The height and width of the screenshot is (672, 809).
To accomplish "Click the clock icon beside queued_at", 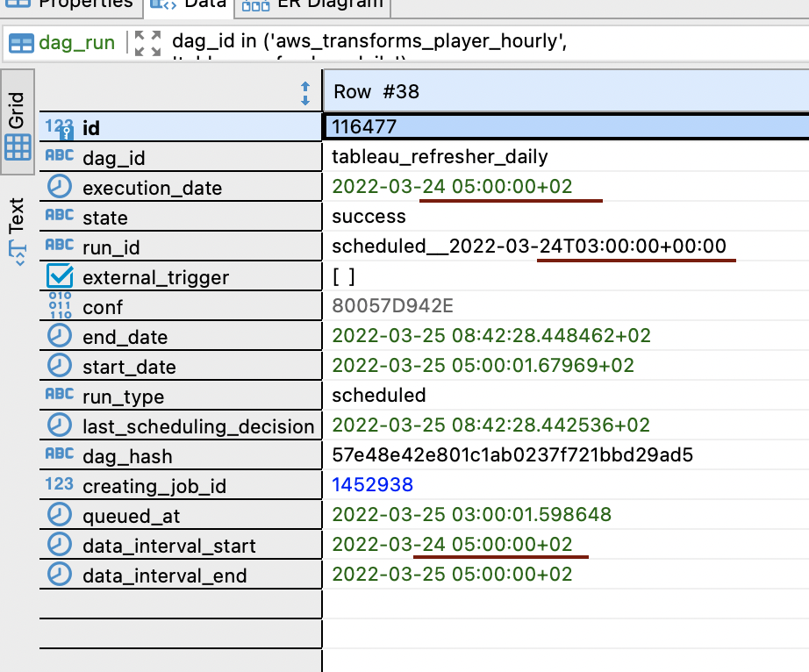I will 60,515.
